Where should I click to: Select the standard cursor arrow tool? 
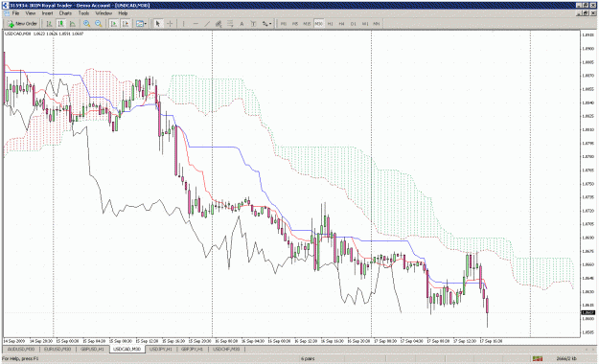tap(158, 24)
